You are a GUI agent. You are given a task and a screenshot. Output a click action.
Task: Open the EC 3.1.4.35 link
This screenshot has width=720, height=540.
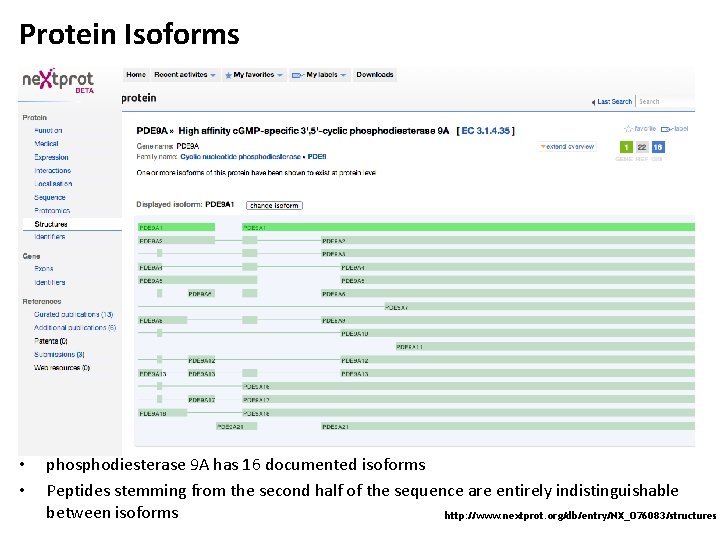pos(486,131)
